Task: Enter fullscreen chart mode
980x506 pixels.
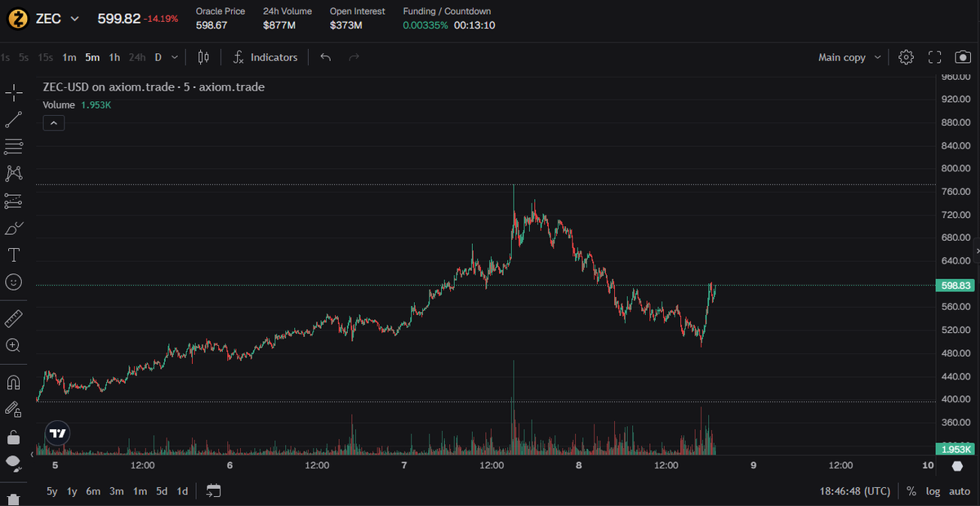Action: [935, 57]
